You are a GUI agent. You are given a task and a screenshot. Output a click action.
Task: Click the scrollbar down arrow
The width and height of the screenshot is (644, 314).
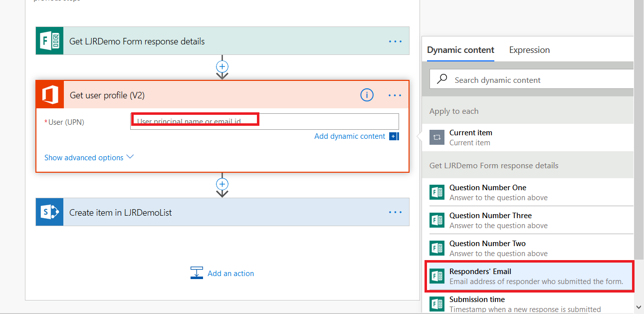pos(639,307)
